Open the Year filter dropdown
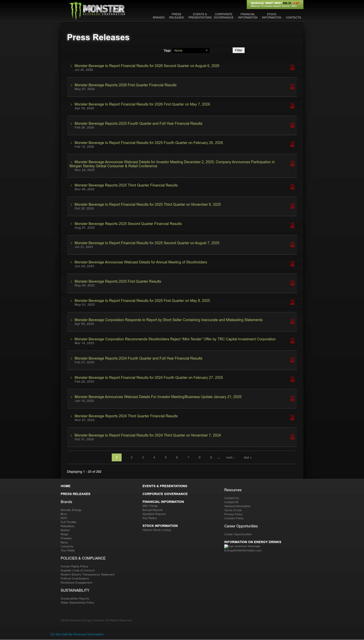Screen dimensions: 364x640 pos(191,50)
